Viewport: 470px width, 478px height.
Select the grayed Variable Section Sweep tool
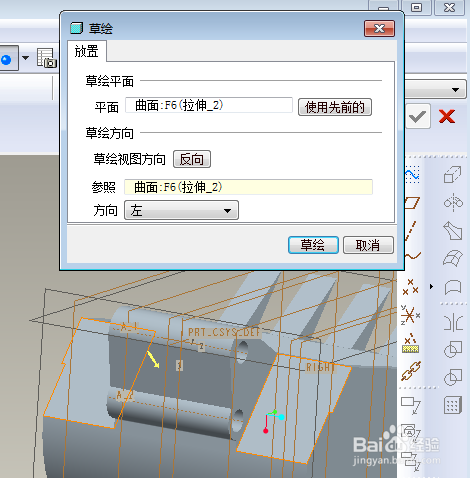453,230
